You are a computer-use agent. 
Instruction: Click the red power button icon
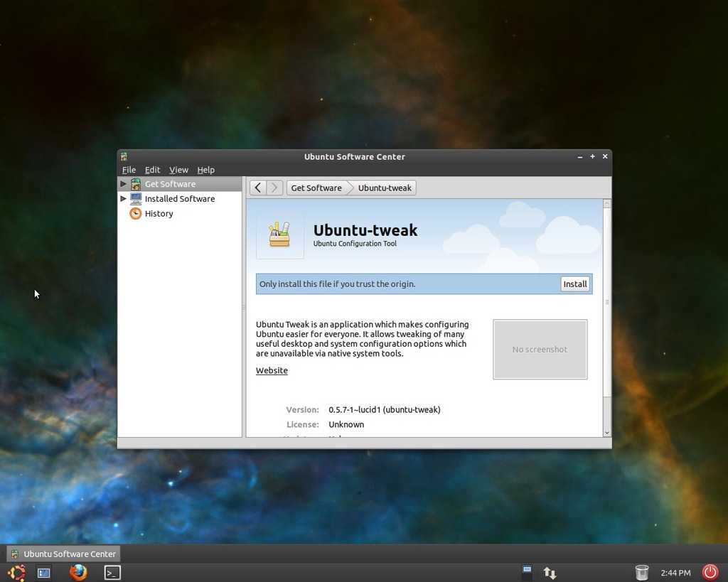coord(710,573)
